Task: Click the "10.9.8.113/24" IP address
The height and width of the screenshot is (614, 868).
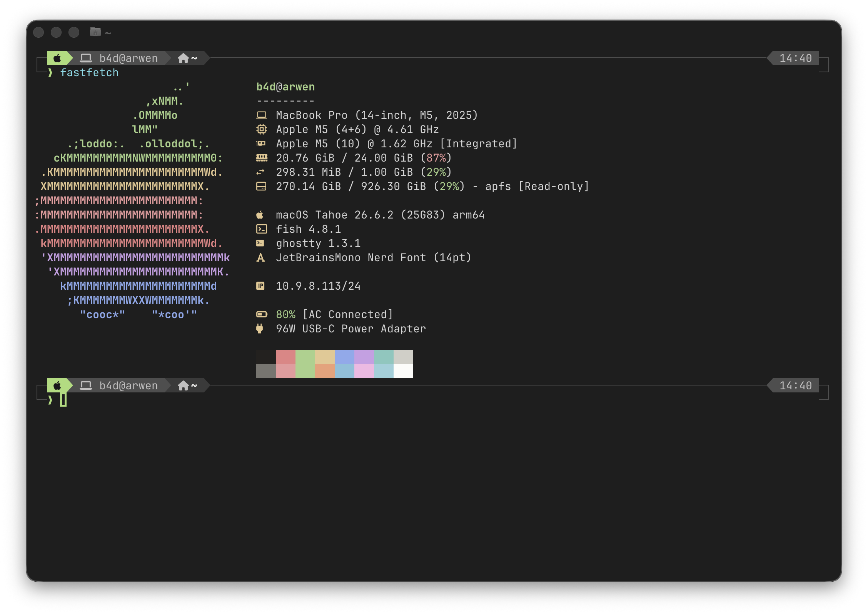Action: [318, 286]
